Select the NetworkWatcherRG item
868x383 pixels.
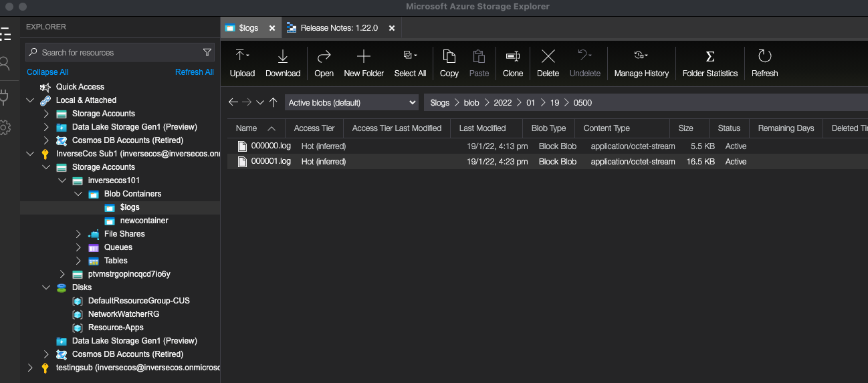(x=124, y=314)
